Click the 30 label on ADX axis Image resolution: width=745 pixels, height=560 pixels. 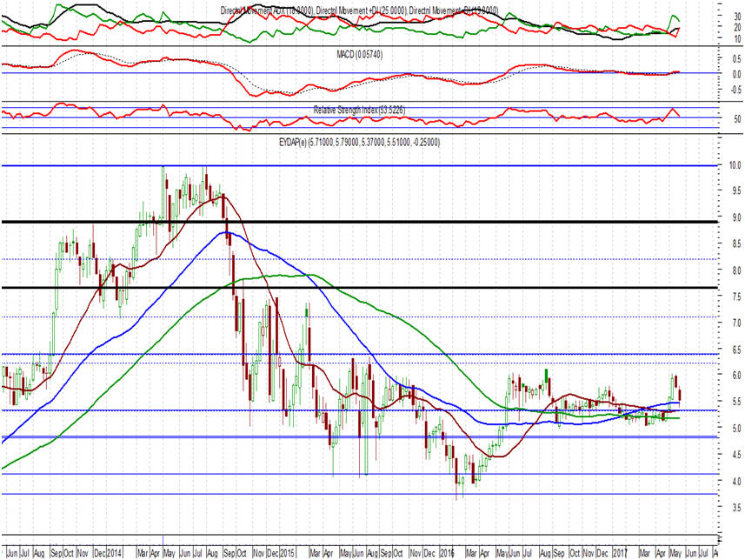[x=737, y=17]
